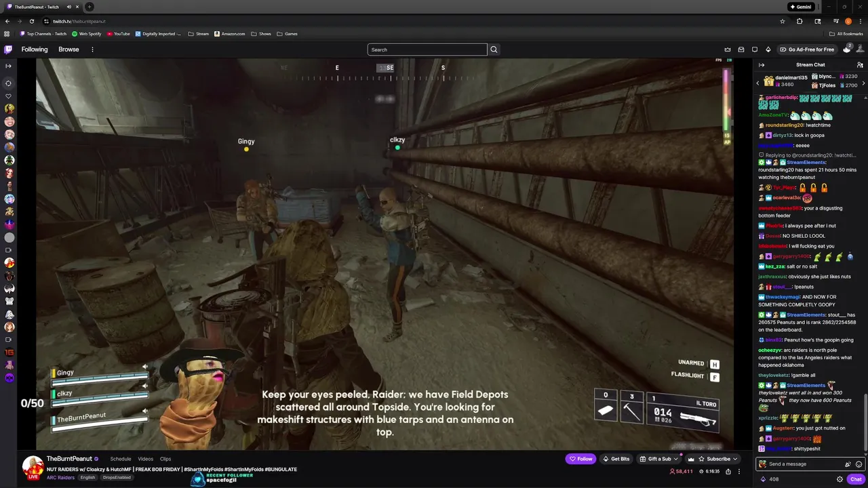Open Top Channels - Twitch bookmark
This screenshot has height=488, width=868.
43,34
